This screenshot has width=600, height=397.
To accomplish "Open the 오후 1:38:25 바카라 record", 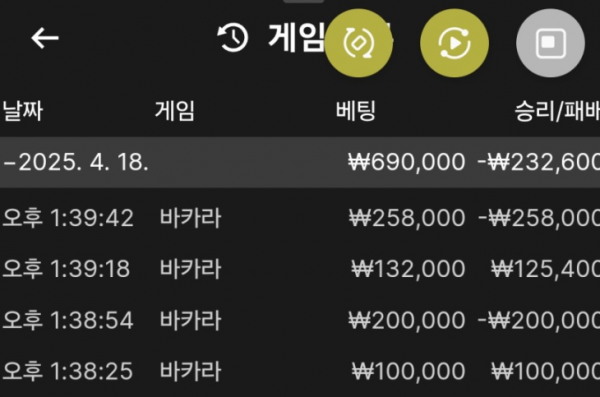I will pos(300,371).
